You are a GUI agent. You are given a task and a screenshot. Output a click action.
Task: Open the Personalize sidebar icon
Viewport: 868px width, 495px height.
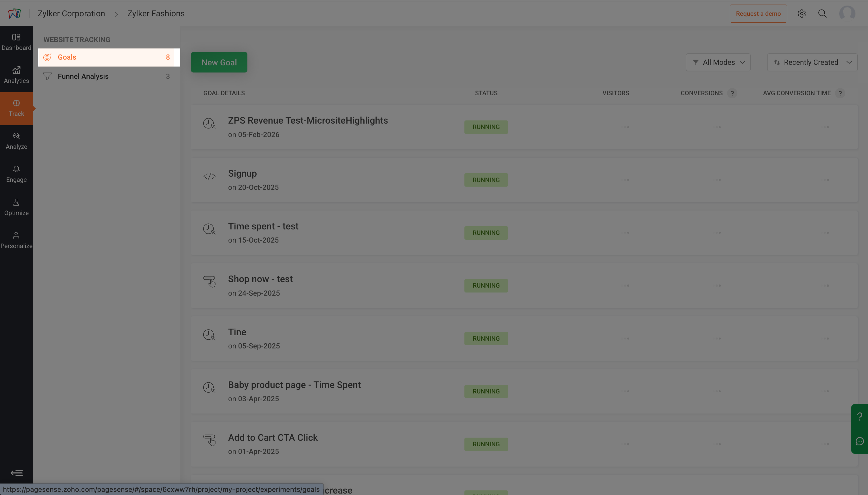[x=16, y=240]
